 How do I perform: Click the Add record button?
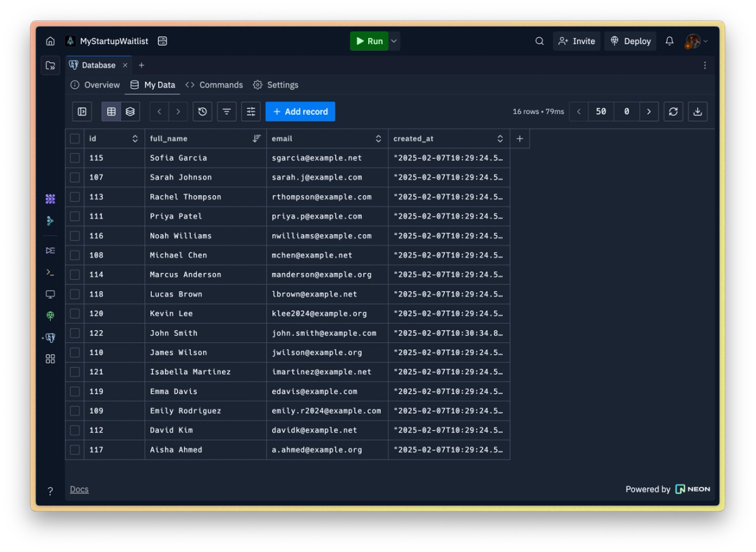(x=300, y=111)
